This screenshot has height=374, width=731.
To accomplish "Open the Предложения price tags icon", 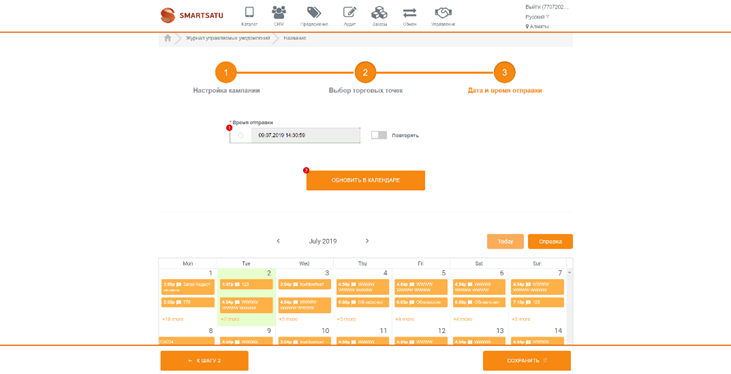I will pyautogui.click(x=314, y=12).
